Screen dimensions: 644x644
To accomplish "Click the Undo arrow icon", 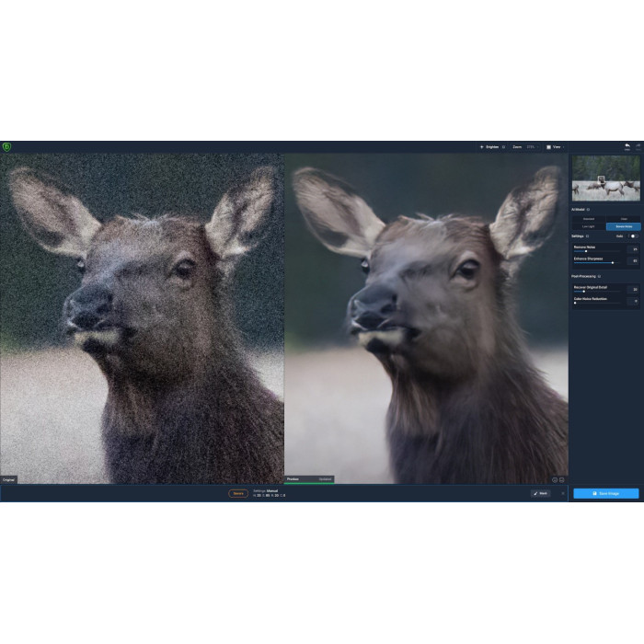I will (x=627, y=145).
